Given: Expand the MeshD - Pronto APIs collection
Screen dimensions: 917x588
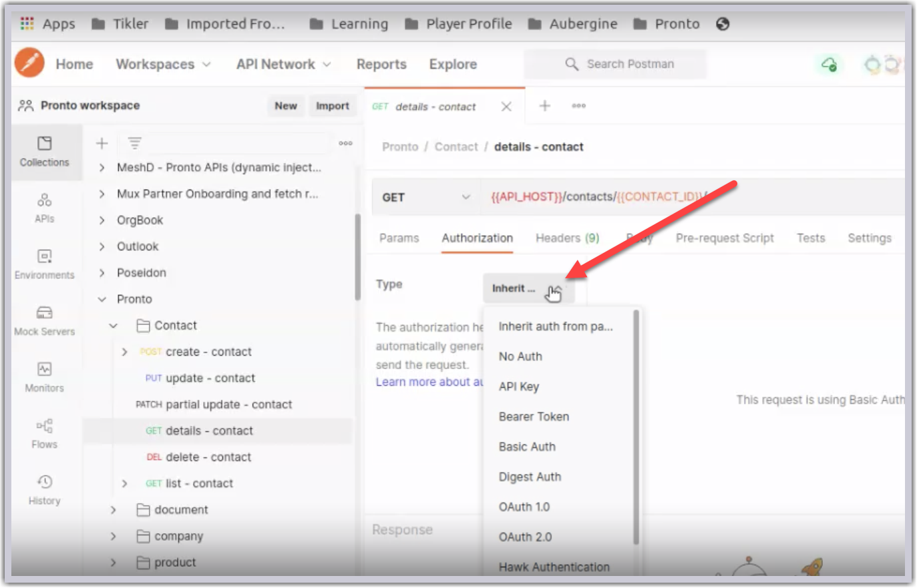Looking at the screenshot, I should pyautogui.click(x=102, y=168).
